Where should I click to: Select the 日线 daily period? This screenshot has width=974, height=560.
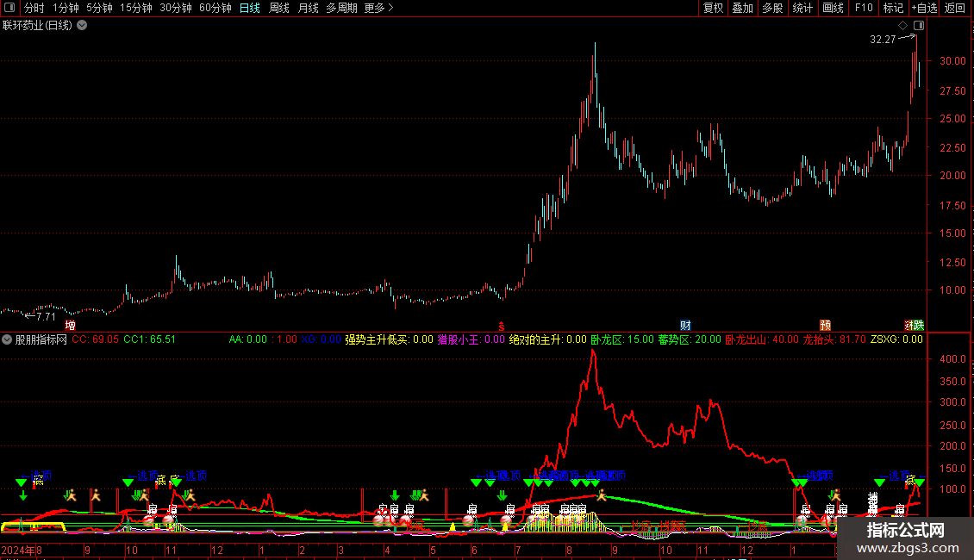250,8
